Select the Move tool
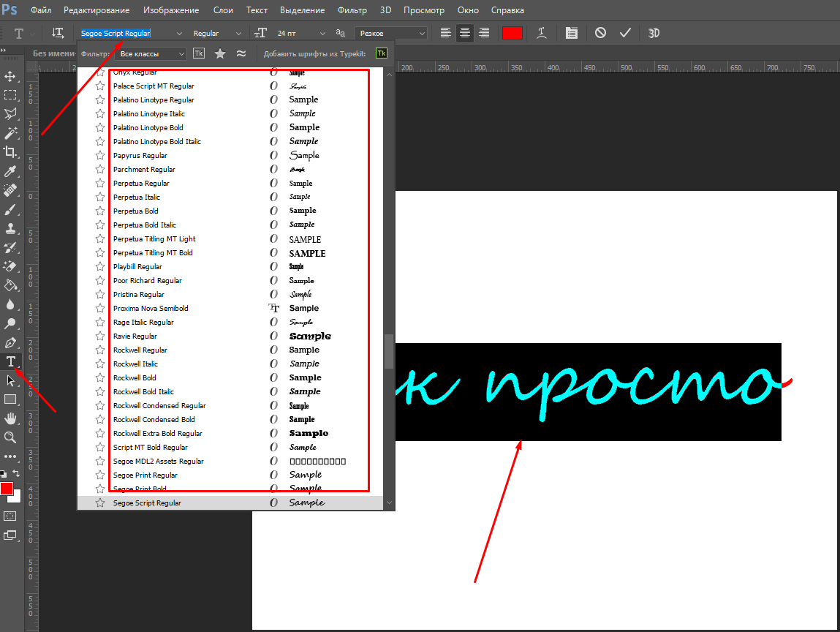 click(10, 76)
